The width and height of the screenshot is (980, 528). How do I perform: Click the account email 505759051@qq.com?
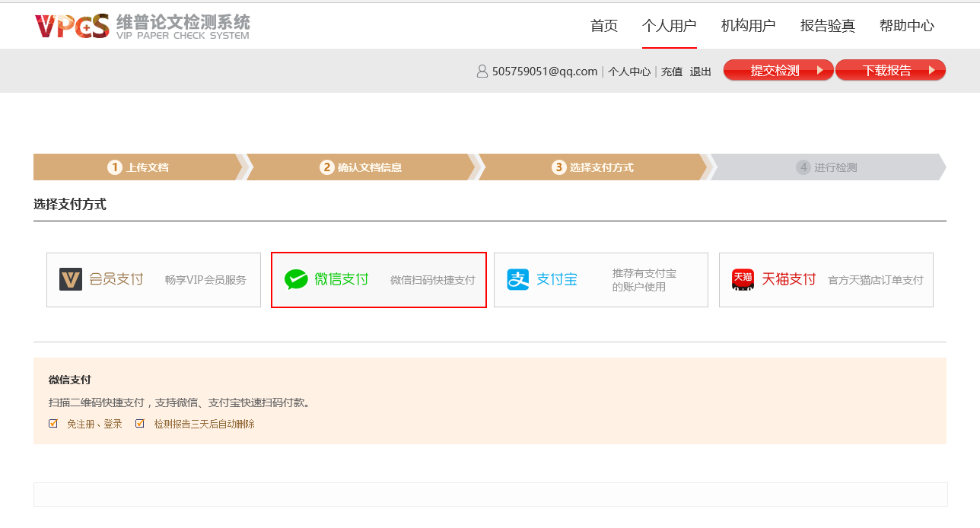545,72
